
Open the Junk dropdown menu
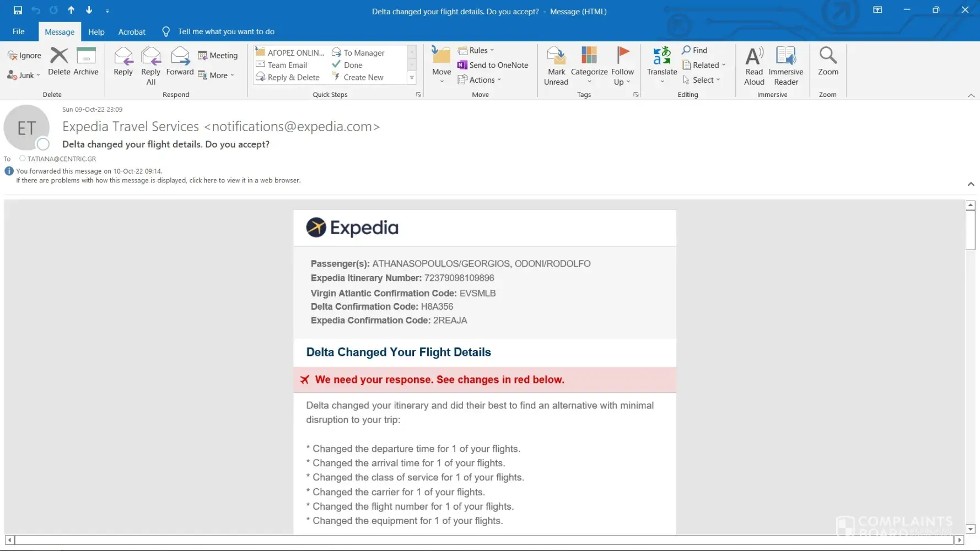(x=24, y=75)
